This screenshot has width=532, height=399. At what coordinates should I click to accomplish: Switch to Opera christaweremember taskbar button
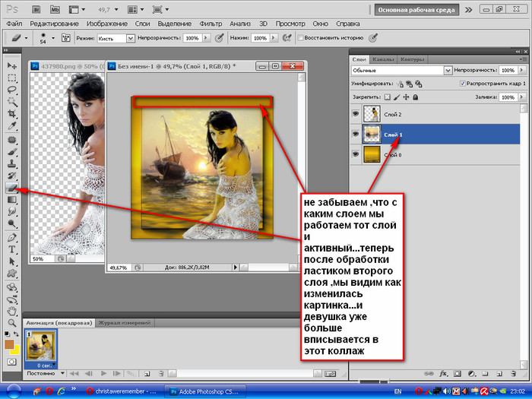click(x=121, y=391)
